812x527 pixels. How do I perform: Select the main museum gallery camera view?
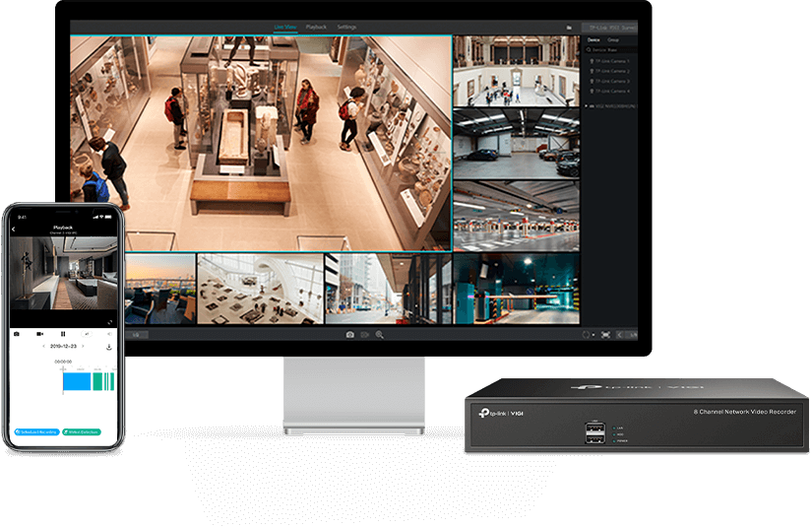(261, 143)
